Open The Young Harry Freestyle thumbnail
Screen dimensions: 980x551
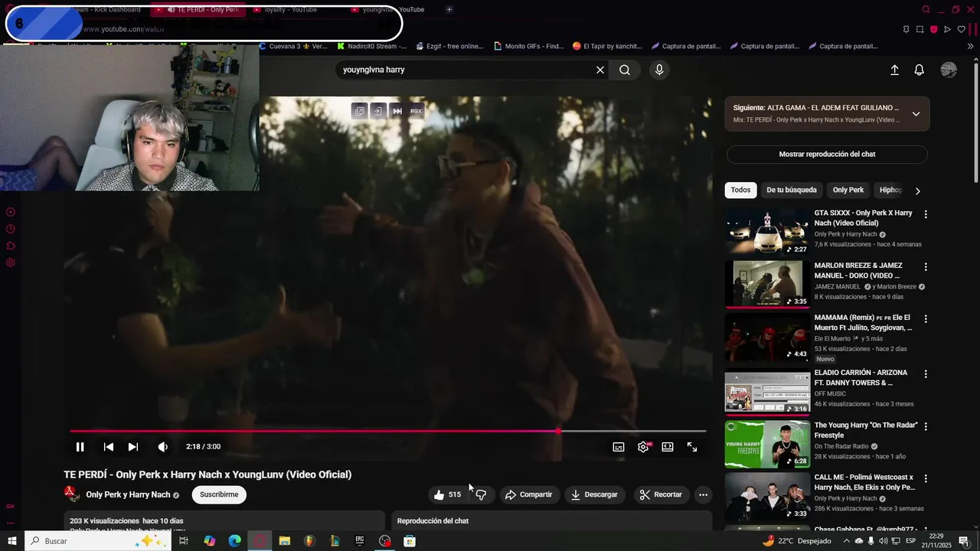pos(767,444)
